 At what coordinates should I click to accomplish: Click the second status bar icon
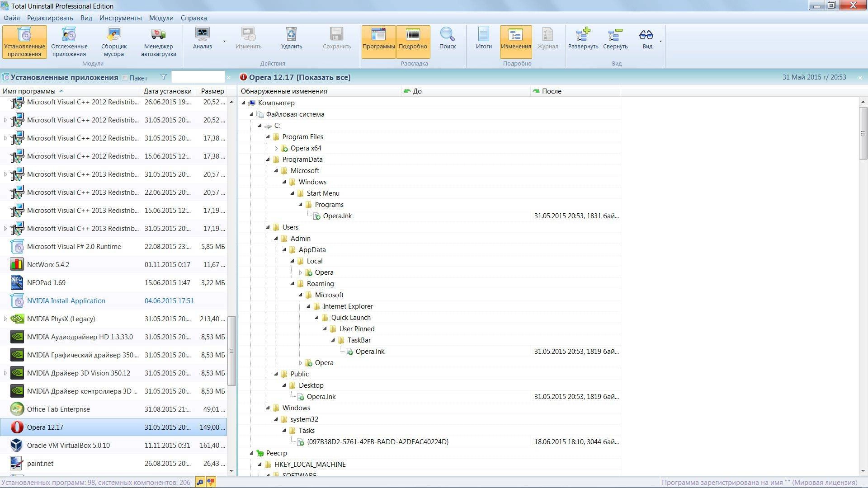point(211,483)
